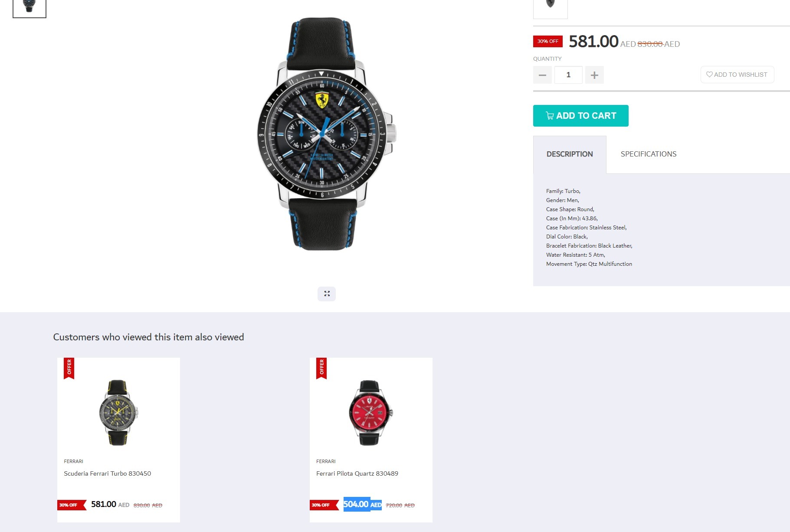
Task: Select the watch thumbnail at top left
Action: [x=30, y=8]
